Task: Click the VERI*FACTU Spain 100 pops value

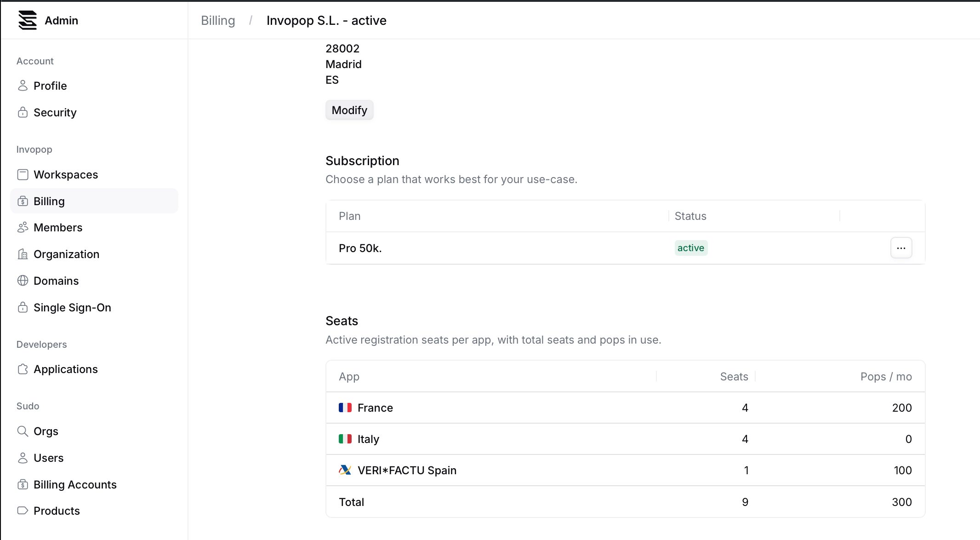Action: click(903, 470)
